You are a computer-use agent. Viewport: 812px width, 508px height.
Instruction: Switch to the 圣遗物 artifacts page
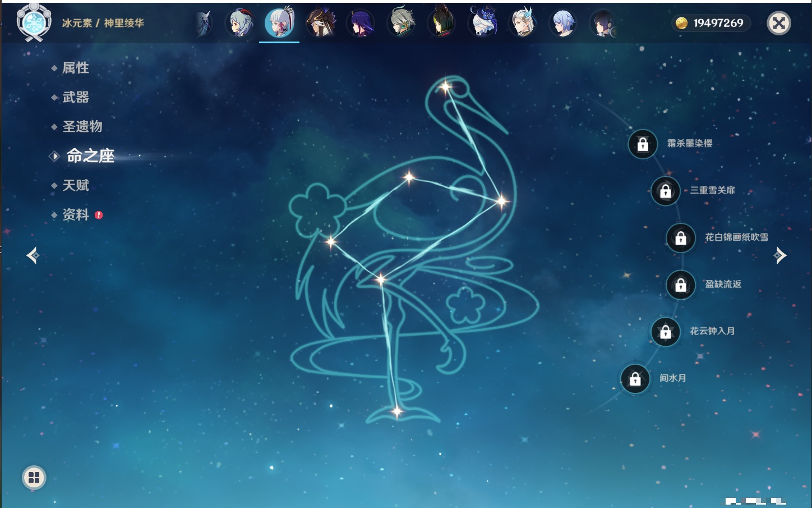pyautogui.click(x=82, y=126)
